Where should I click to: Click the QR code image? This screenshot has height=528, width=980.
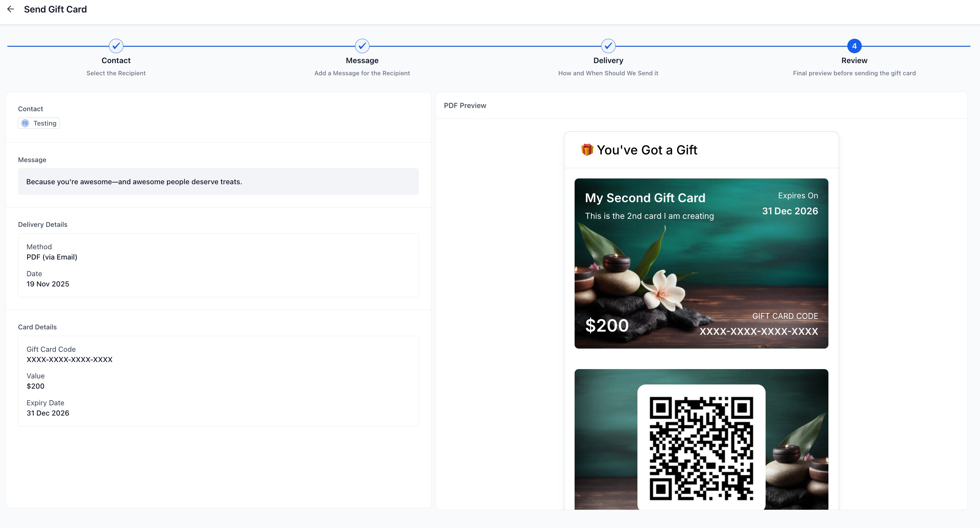701,448
